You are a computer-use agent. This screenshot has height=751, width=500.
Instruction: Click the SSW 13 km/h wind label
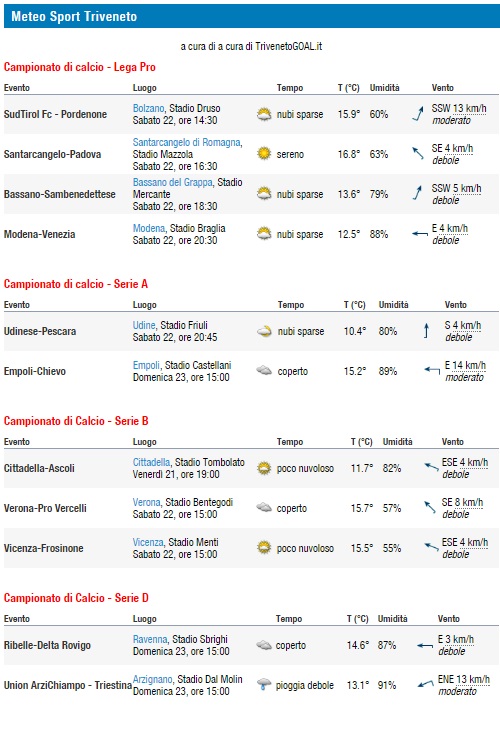(x=459, y=109)
